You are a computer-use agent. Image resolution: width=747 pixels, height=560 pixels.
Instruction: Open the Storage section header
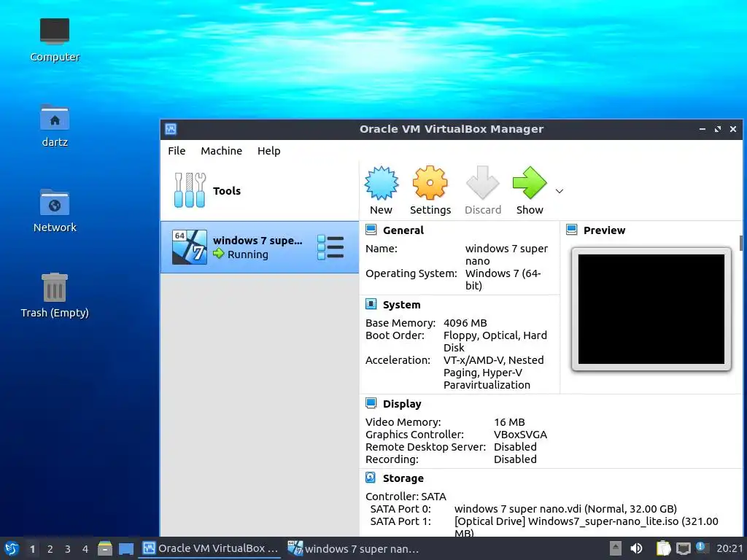[x=403, y=478]
